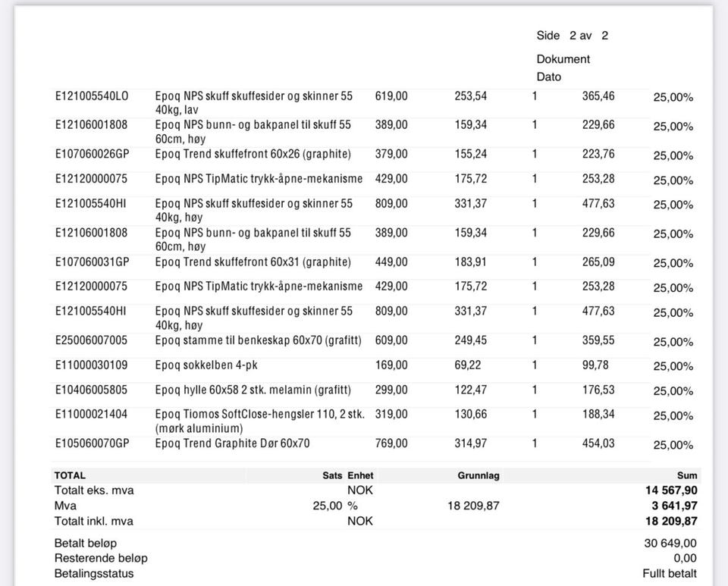The width and height of the screenshot is (728, 586).
Task: Click net amount 223,76
Action: (x=598, y=154)
